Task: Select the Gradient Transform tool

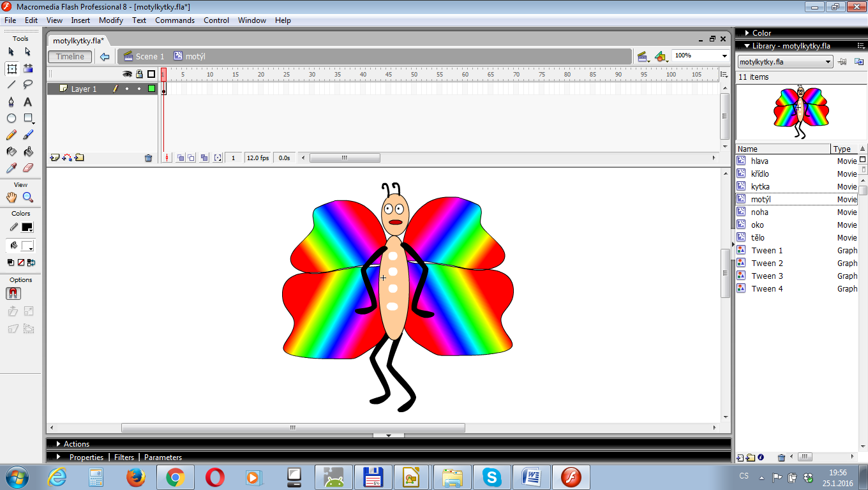Action: tap(28, 68)
